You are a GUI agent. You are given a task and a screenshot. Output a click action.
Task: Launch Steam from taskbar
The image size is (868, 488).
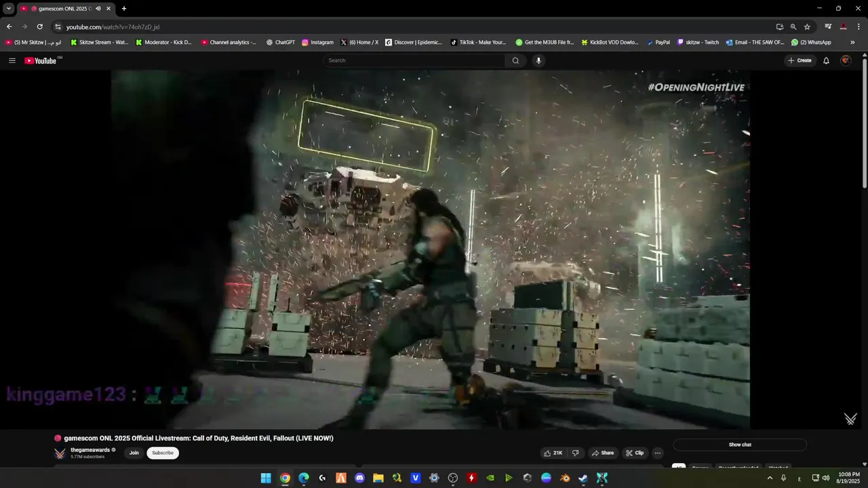[x=583, y=478]
